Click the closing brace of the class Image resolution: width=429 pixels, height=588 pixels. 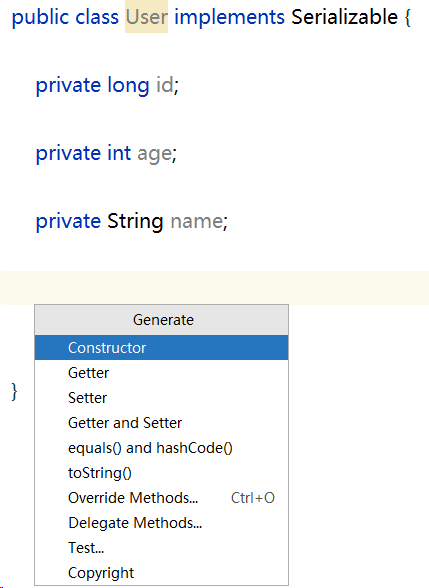click(14, 392)
